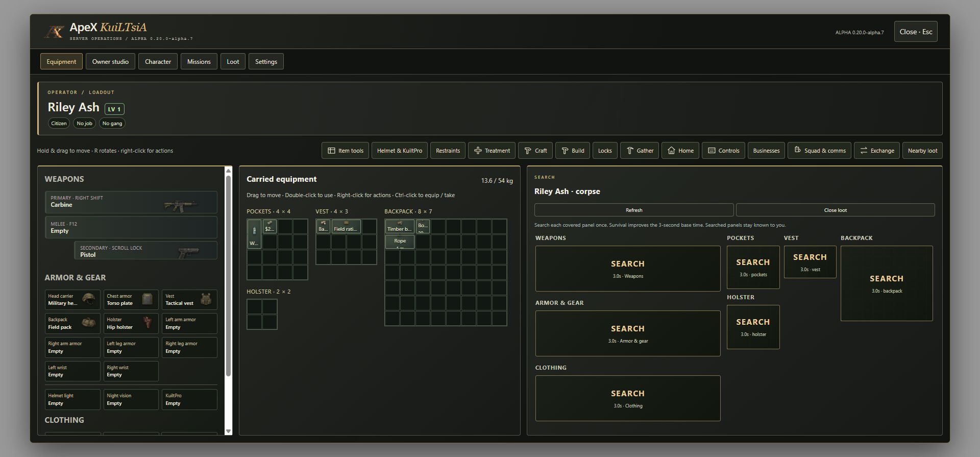Open the Item tools panel

point(345,151)
